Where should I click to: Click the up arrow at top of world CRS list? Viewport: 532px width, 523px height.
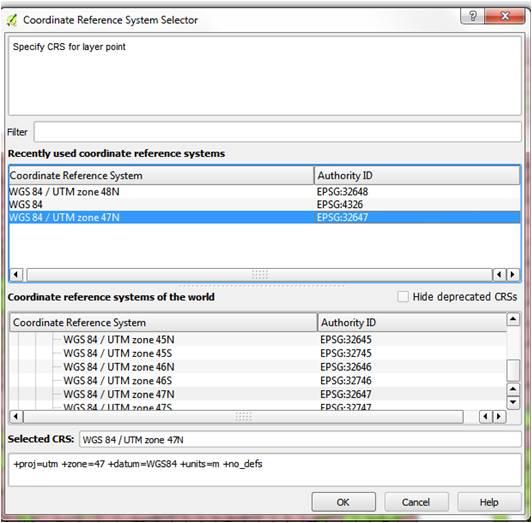coord(513,319)
